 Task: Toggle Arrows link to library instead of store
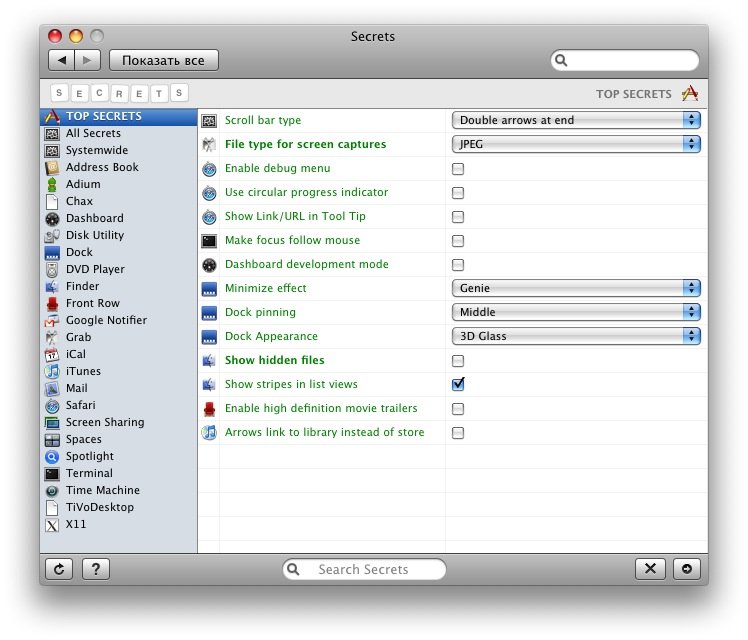458,433
